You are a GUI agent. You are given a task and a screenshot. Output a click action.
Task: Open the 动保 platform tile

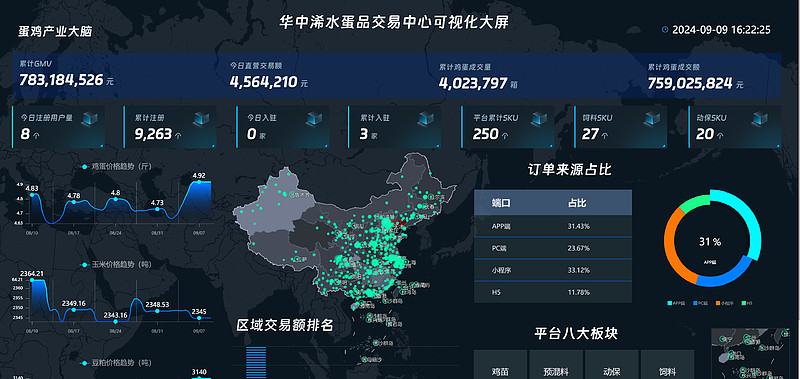612,365
